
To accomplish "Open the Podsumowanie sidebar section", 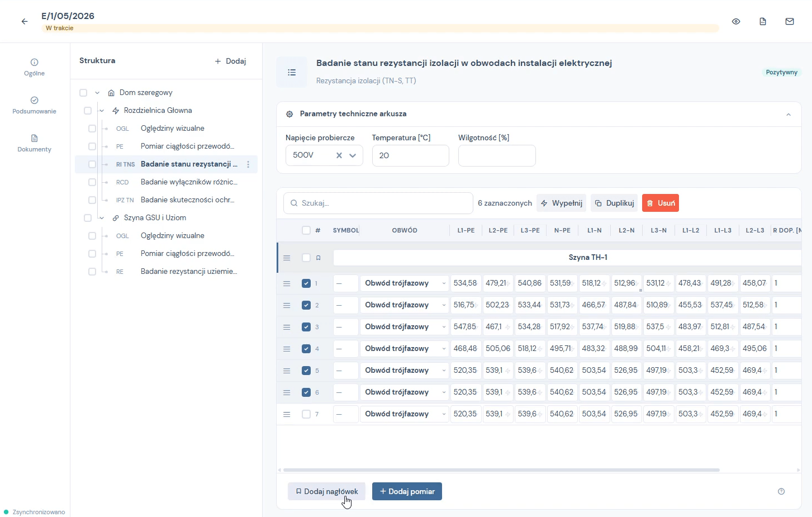I will point(34,105).
